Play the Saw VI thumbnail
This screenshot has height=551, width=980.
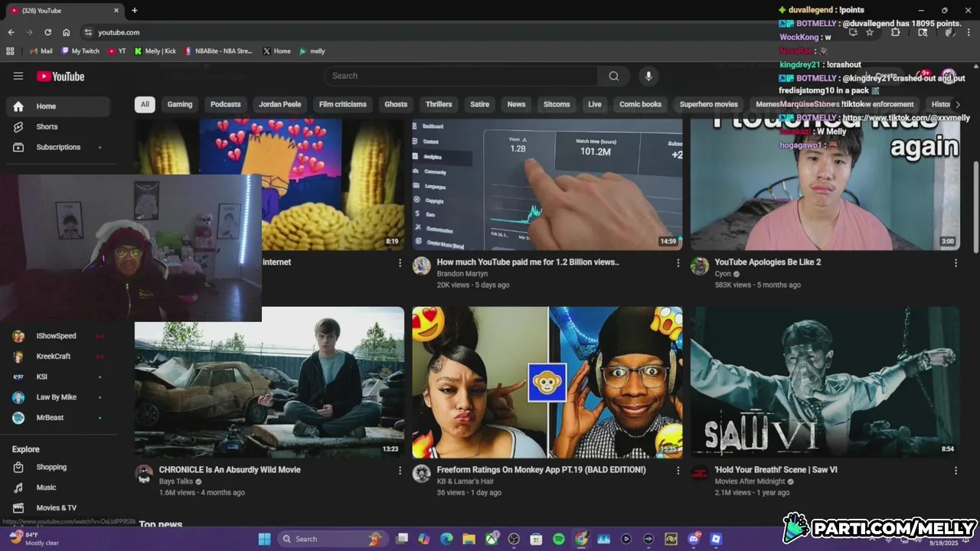pos(825,382)
